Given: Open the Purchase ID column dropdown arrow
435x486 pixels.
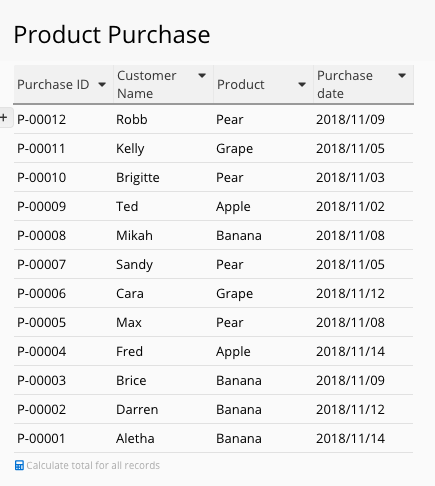Looking at the screenshot, I should pyautogui.click(x=102, y=85).
